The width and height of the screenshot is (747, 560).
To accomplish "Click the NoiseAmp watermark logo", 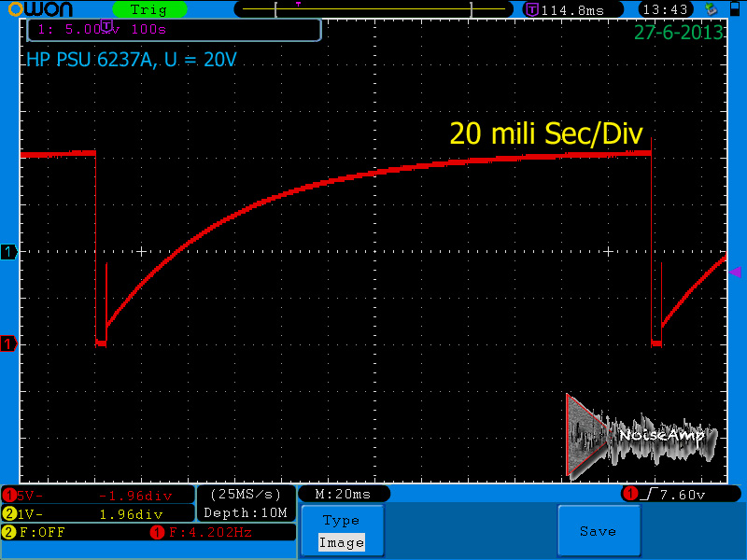I will coord(641,436).
